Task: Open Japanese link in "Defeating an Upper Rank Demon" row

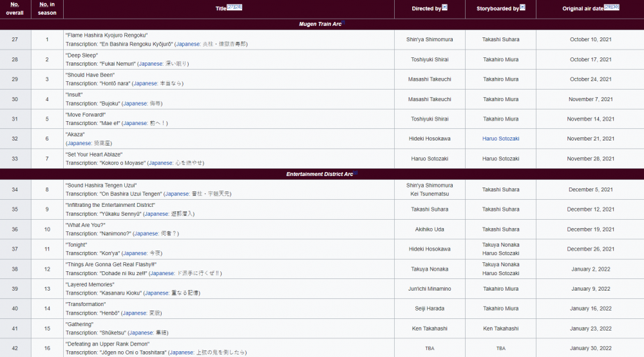Action: coord(182,352)
